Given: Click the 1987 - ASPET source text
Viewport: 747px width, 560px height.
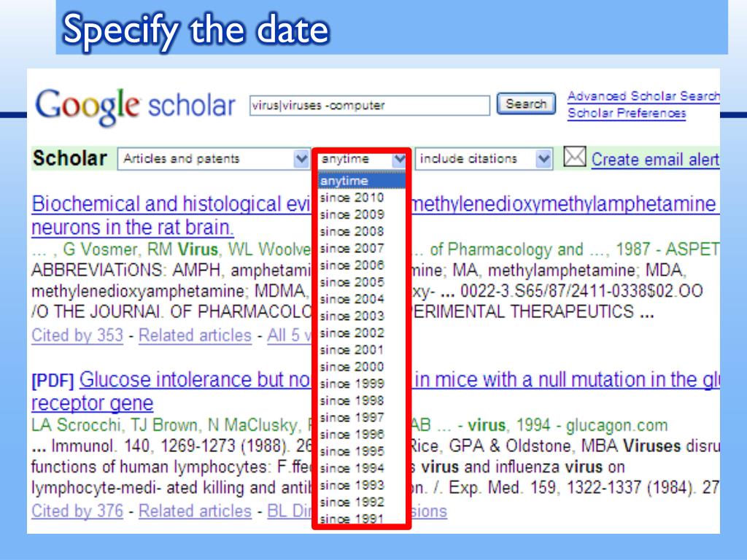Looking at the screenshot, I should click(x=667, y=249).
